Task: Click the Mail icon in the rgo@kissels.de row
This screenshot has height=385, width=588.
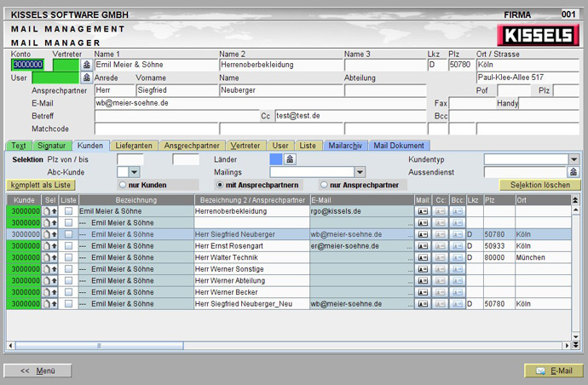Action: click(x=423, y=211)
